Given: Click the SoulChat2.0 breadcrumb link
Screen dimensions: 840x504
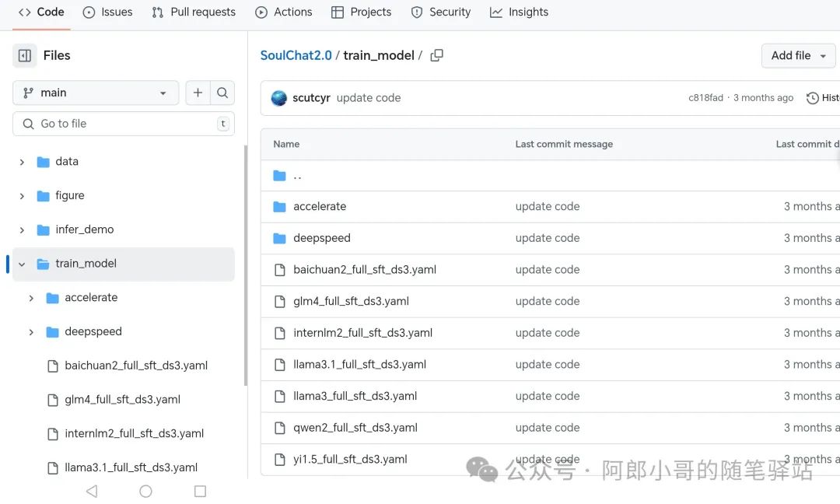Looking at the screenshot, I should coord(296,55).
